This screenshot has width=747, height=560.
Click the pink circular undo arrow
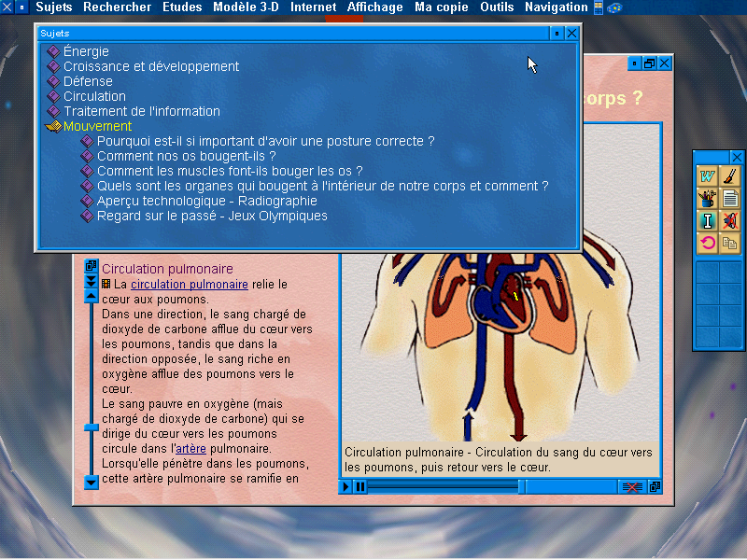tap(708, 244)
